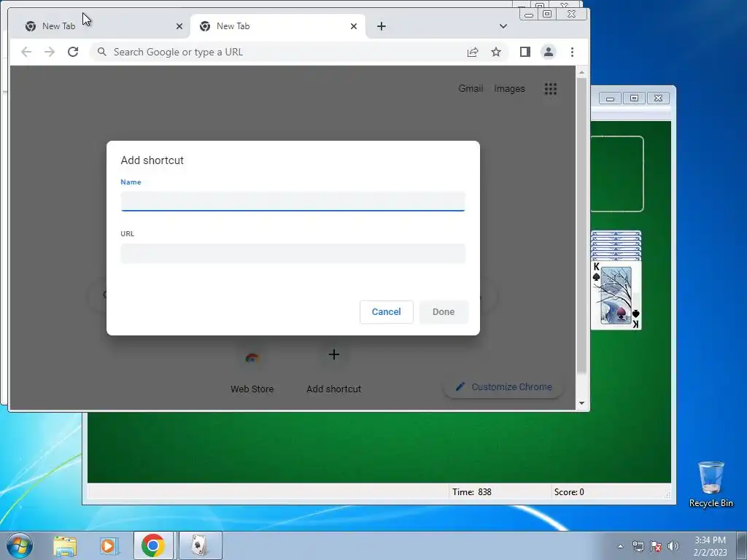
Task: Select the King of Spades in Solitaire
Action: (616, 295)
